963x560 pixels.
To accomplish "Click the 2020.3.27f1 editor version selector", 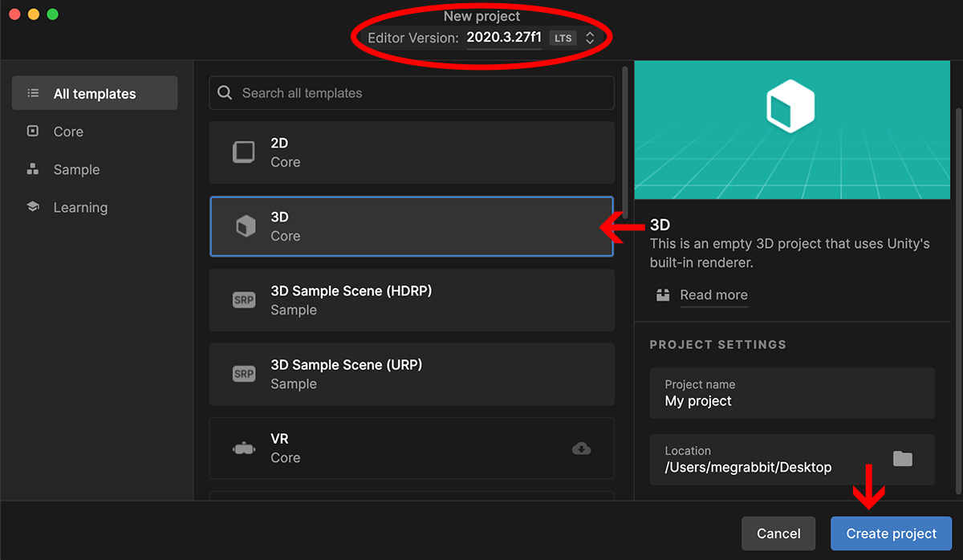I will click(503, 38).
